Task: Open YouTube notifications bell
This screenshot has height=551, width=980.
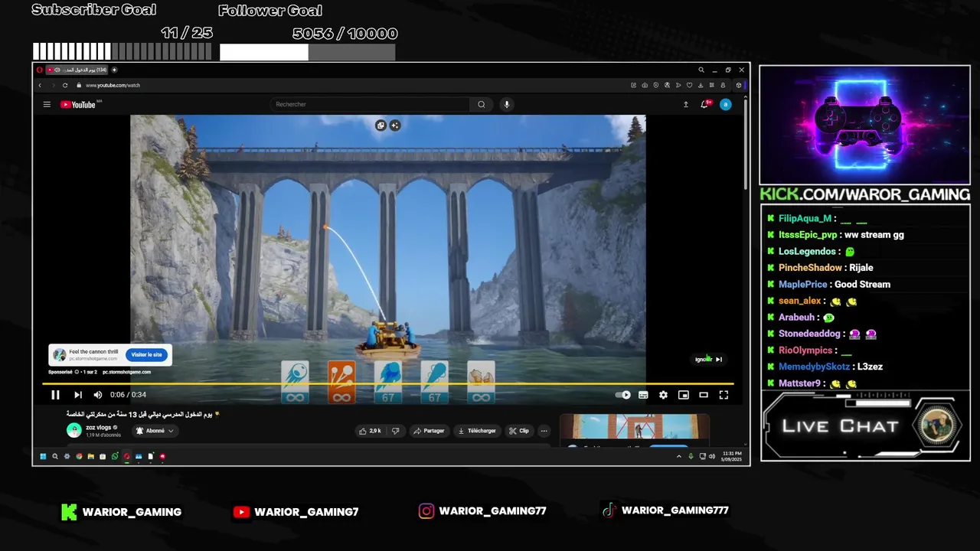Action: (x=704, y=104)
